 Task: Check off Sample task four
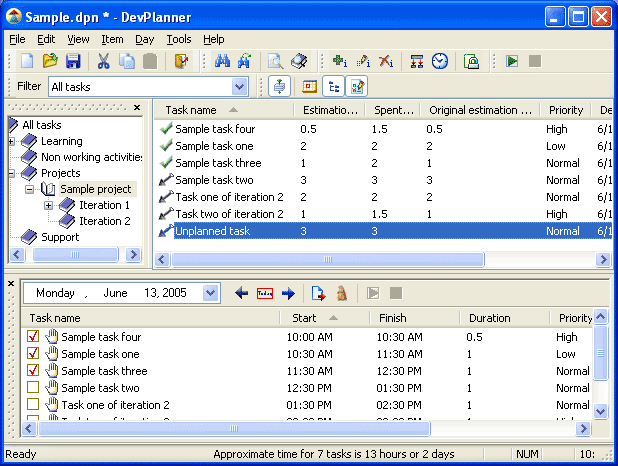pyautogui.click(x=33, y=337)
